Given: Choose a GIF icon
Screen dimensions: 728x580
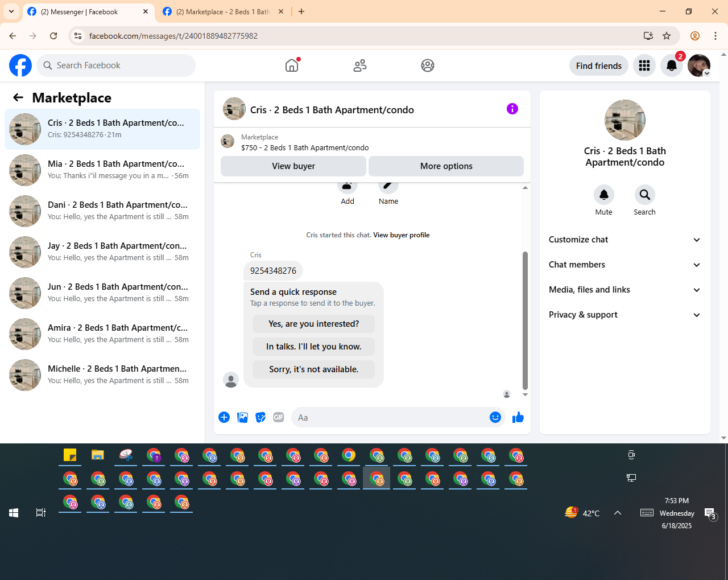Looking at the screenshot, I should (279, 417).
